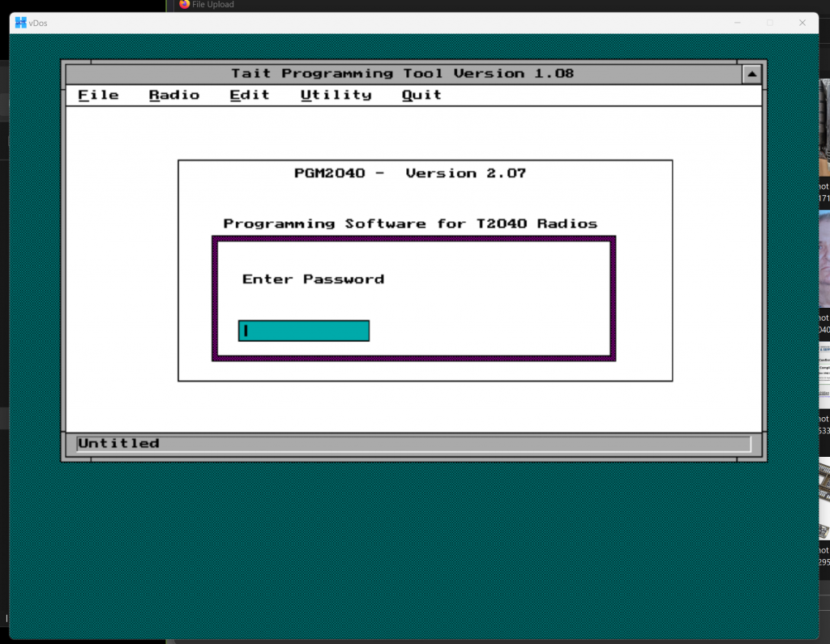
Task: Minimize the vDos window
Action: pyautogui.click(x=737, y=23)
